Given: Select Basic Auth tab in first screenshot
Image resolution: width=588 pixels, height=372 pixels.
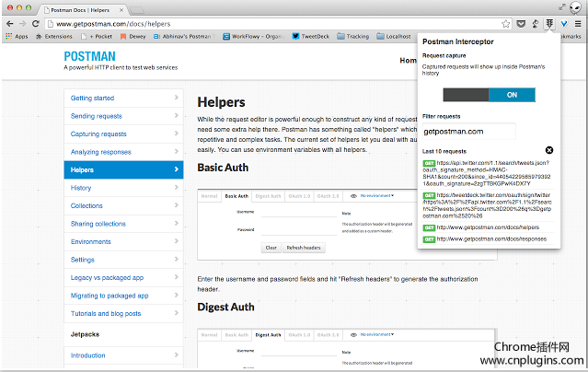Looking at the screenshot, I should coord(236,196).
